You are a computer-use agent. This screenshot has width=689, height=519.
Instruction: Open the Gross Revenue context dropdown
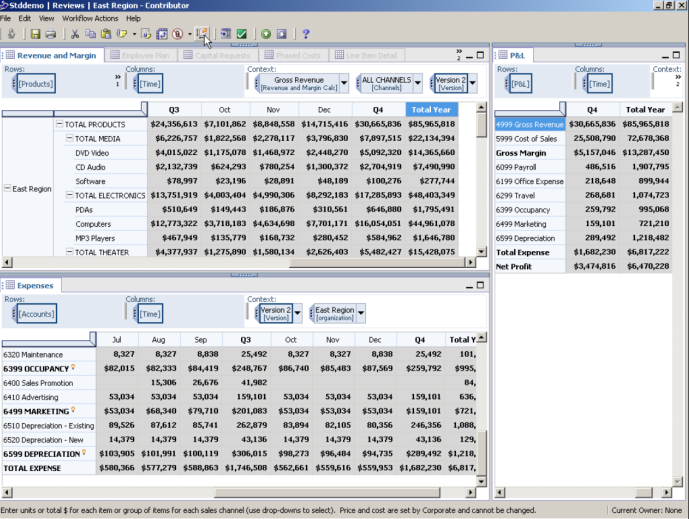(344, 83)
